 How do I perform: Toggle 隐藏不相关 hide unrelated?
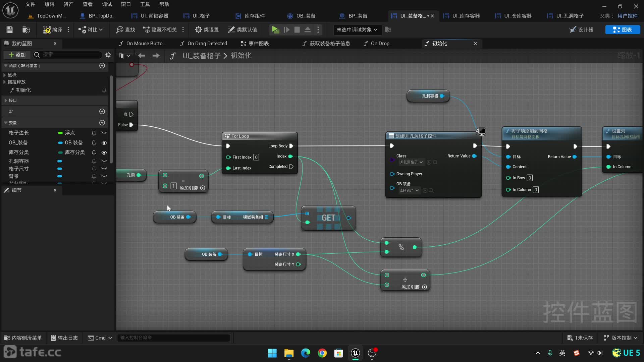[160, 29]
